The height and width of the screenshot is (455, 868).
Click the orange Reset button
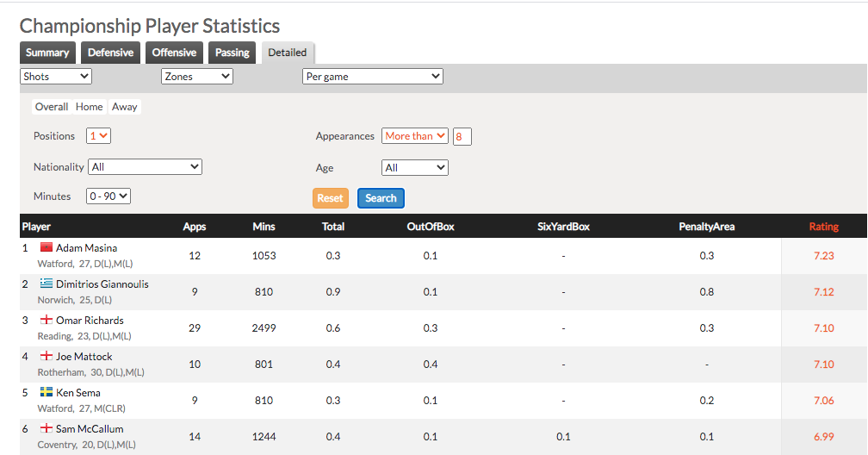331,198
